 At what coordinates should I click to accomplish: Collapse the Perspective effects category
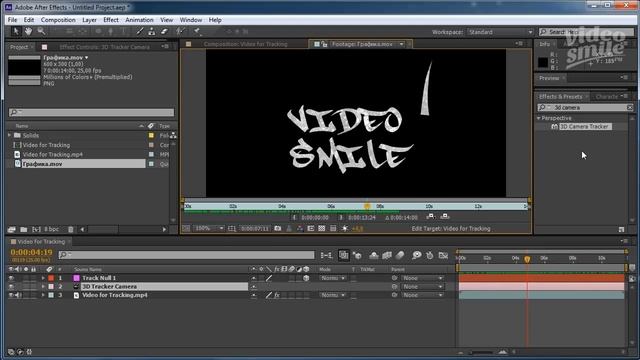click(538, 118)
